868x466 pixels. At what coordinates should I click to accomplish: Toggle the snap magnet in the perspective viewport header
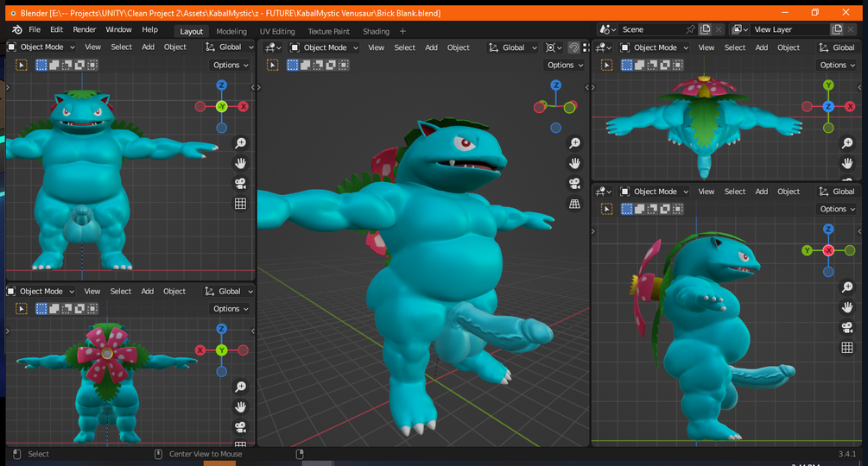click(573, 47)
